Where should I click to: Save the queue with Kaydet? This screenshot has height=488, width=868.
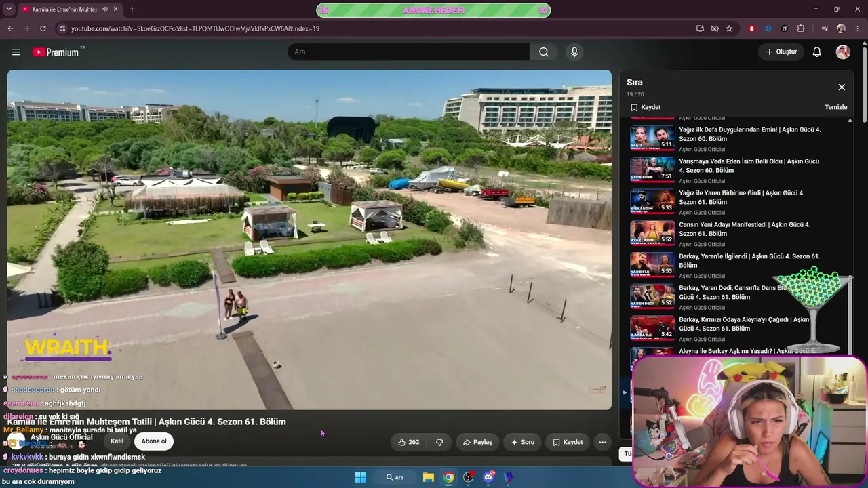(x=645, y=107)
